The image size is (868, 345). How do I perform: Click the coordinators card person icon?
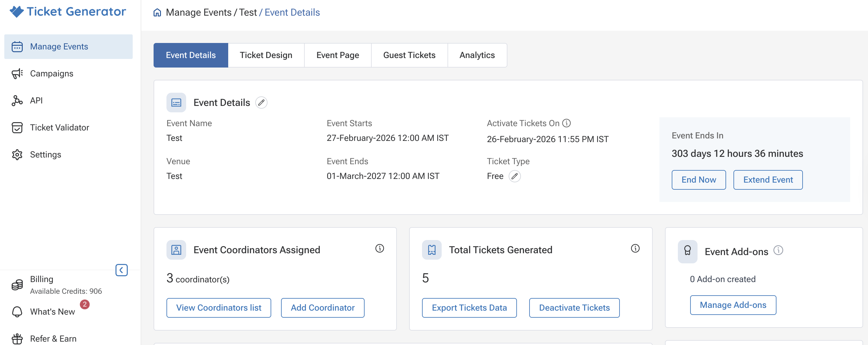tap(176, 250)
